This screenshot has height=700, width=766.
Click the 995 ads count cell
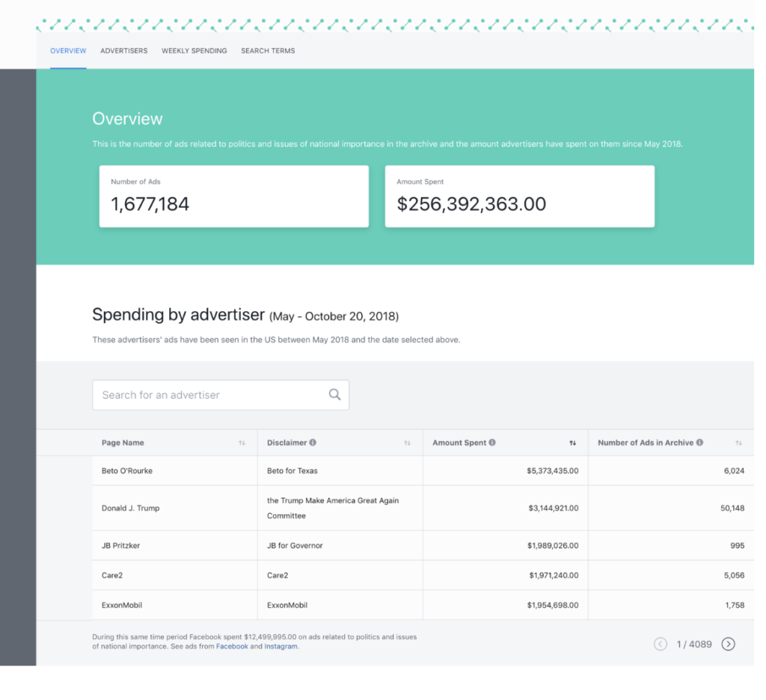pos(671,545)
